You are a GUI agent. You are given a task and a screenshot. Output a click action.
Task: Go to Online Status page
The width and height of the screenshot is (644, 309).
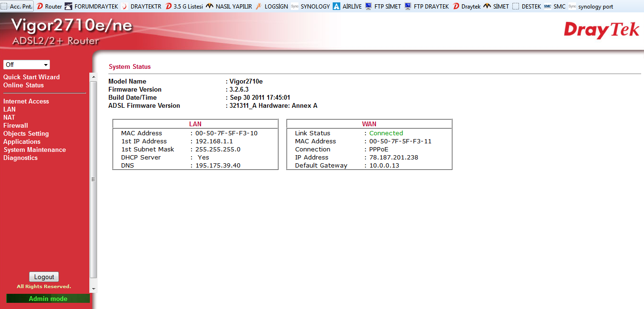click(x=23, y=85)
